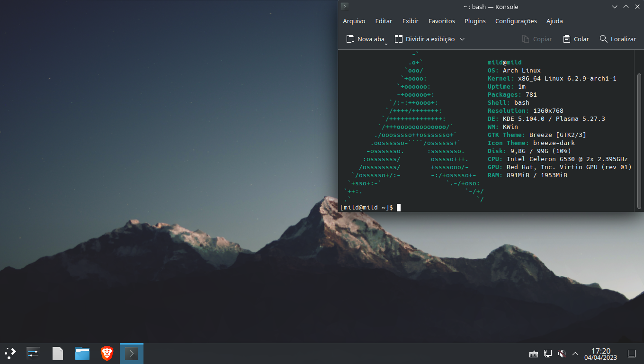
Task: Click the show desktop icon
Action: pyautogui.click(x=631, y=354)
